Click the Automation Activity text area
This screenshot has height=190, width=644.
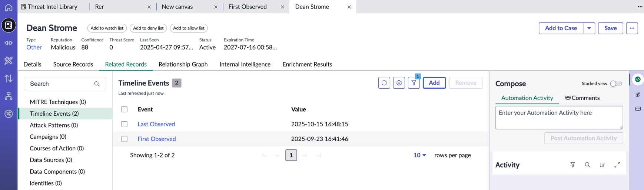coord(559,118)
